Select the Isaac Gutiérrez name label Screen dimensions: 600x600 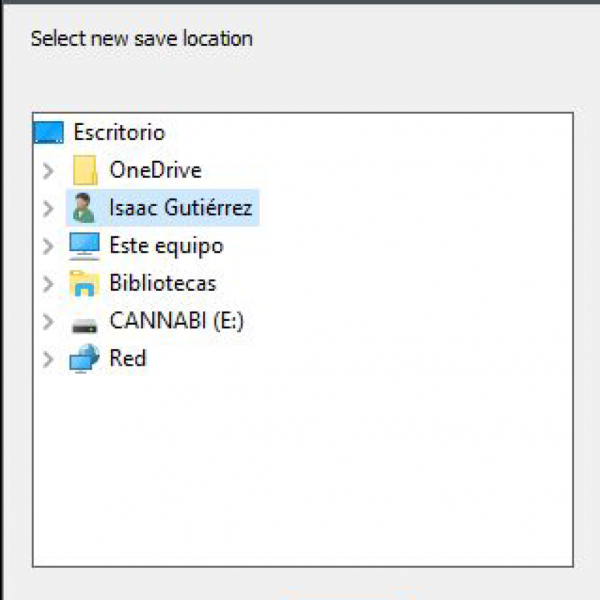click(x=181, y=208)
